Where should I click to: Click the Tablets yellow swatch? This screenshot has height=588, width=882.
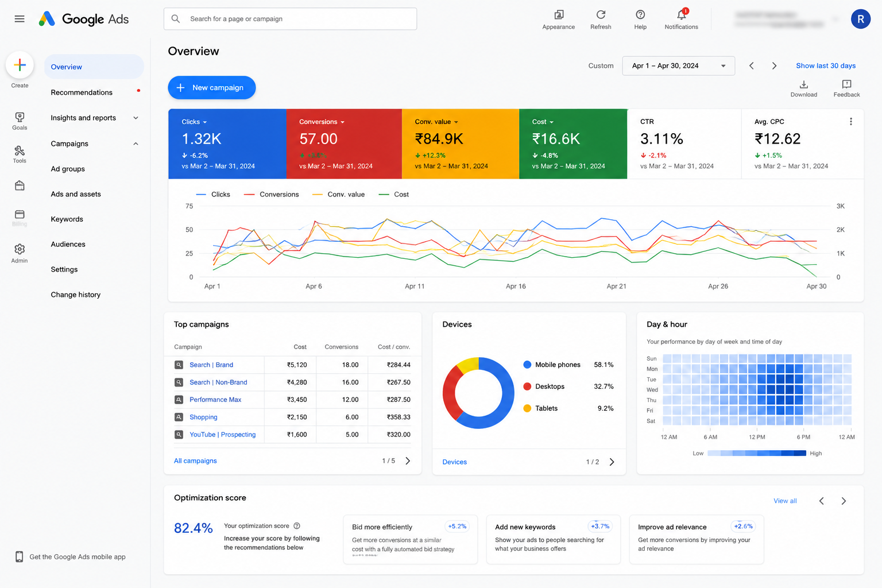point(527,408)
